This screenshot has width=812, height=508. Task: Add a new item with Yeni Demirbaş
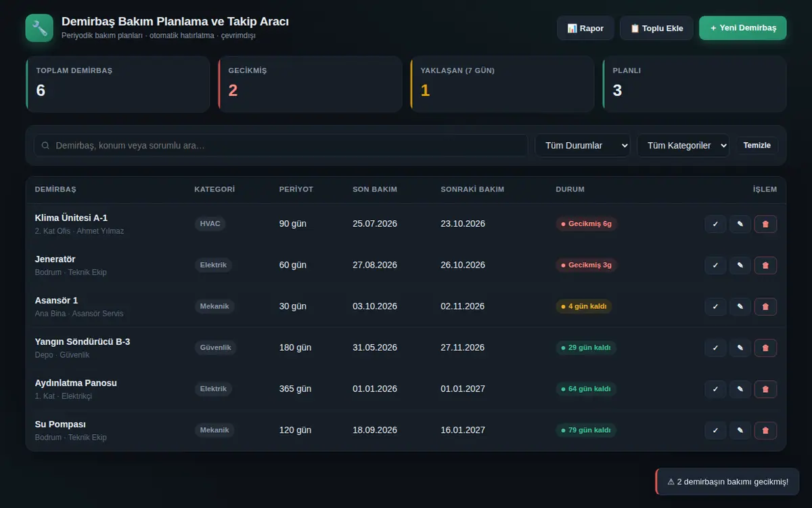[743, 28]
